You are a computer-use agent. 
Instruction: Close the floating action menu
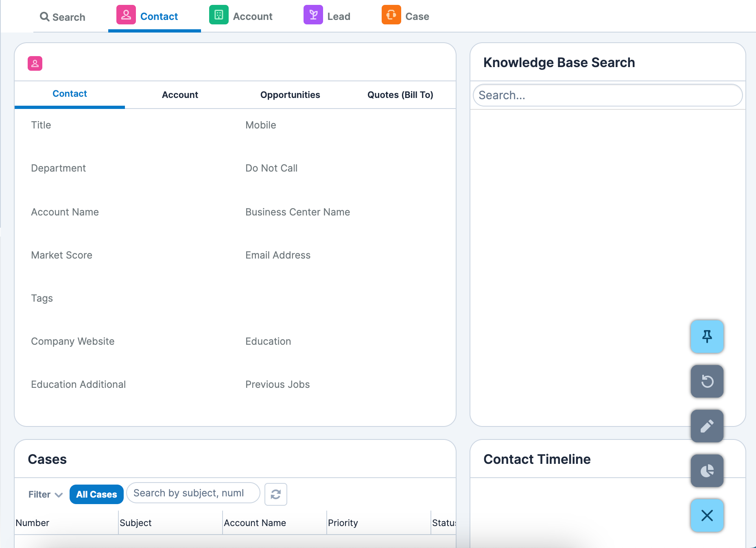(x=707, y=515)
